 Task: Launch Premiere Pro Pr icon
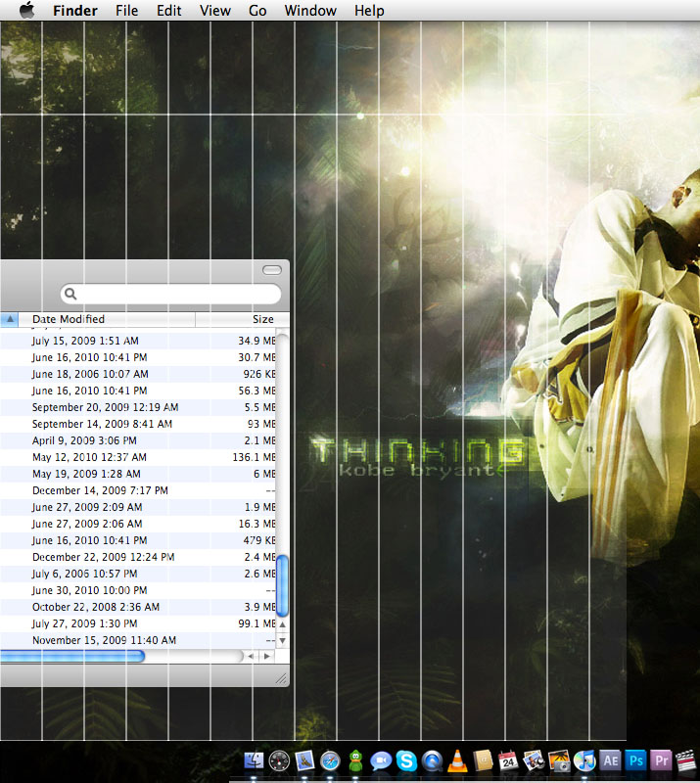(x=661, y=761)
